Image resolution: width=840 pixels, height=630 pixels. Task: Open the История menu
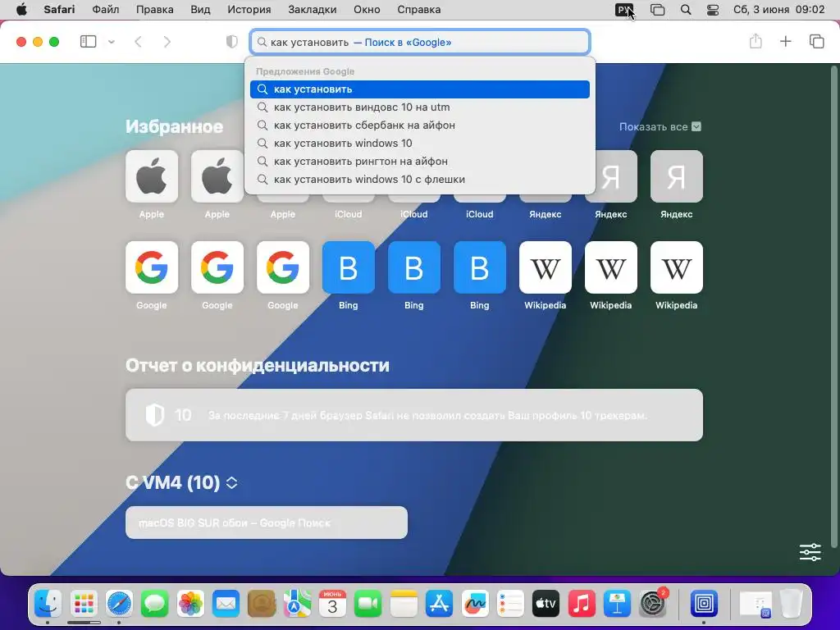[249, 10]
